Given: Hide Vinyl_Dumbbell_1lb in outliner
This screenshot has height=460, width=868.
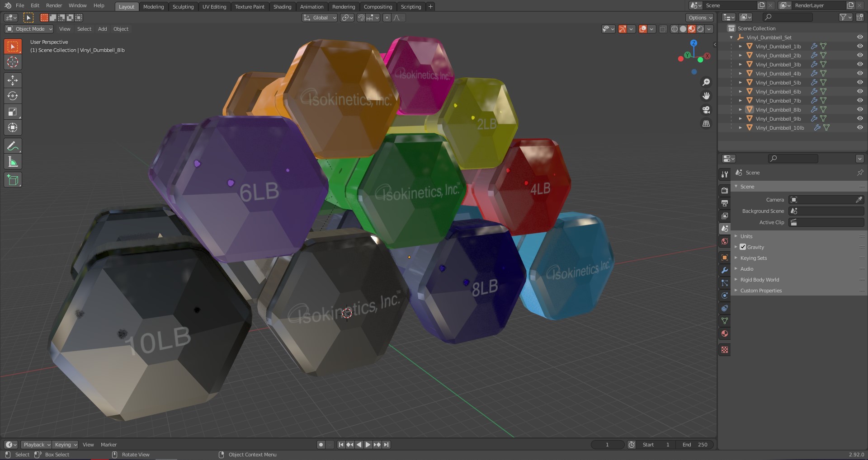Looking at the screenshot, I should tap(860, 46).
